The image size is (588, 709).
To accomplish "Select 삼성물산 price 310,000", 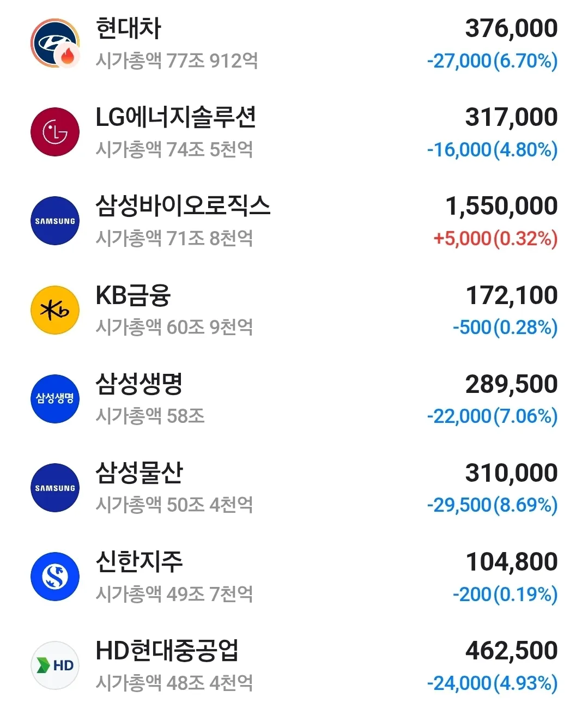I will click(x=511, y=473).
